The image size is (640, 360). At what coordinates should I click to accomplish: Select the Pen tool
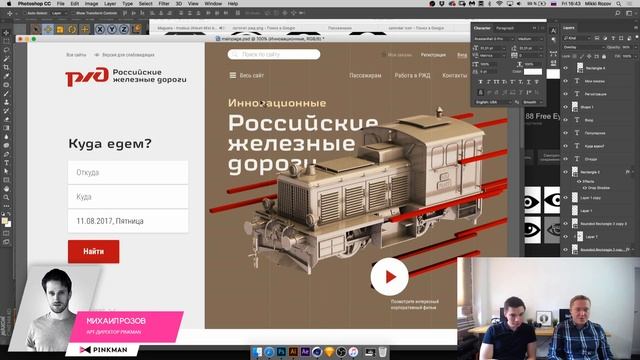pos(6,154)
